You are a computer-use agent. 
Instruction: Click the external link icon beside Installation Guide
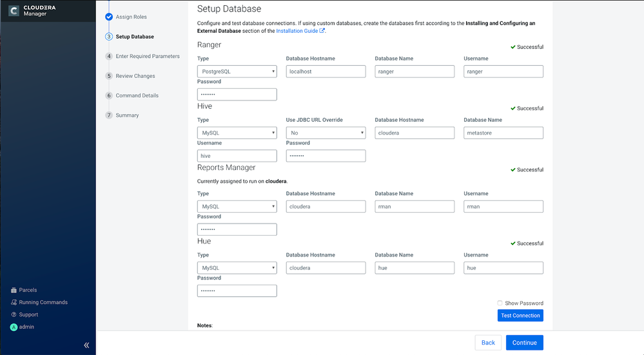322,31
